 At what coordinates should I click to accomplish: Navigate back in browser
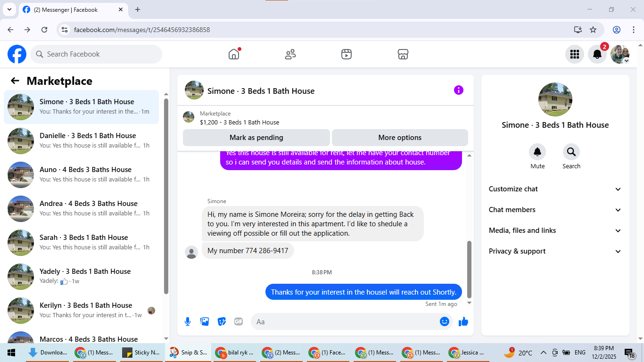coord(10,30)
